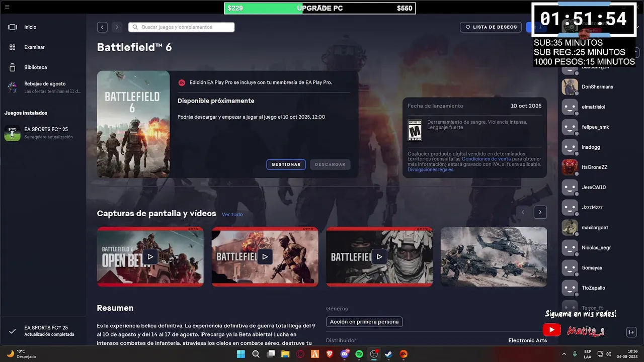
Task: Click the greyed Descargar button
Action: (x=330, y=164)
